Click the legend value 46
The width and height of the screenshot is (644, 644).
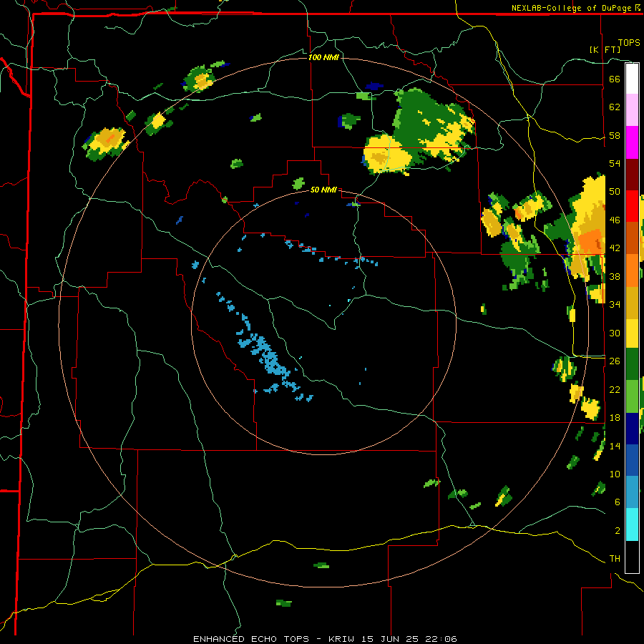coord(615,220)
